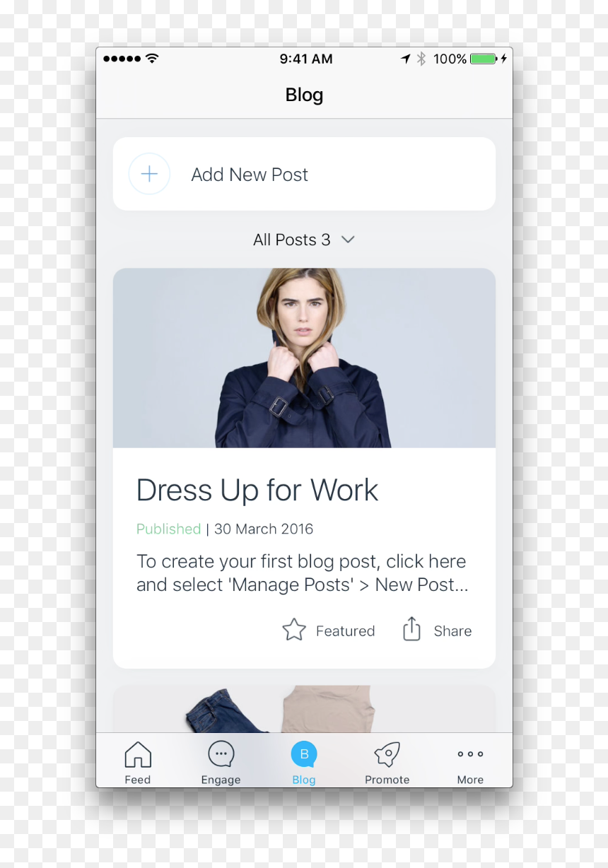This screenshot has height=868, width=608.
Task: Switch to the Engage tab label
Action: pos(221,780)
